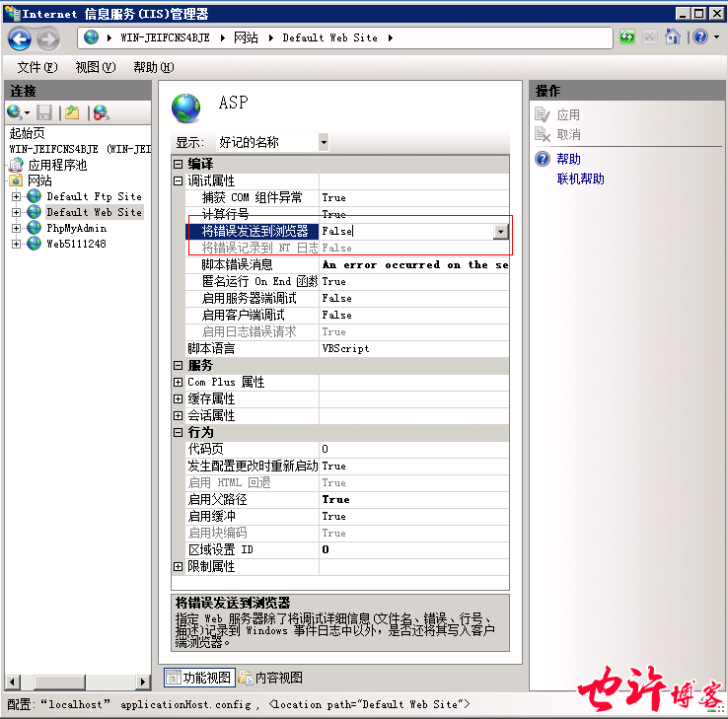Click Default Web Site in breadcrumb
The image size is (728, 719).
tap(330, 37)
